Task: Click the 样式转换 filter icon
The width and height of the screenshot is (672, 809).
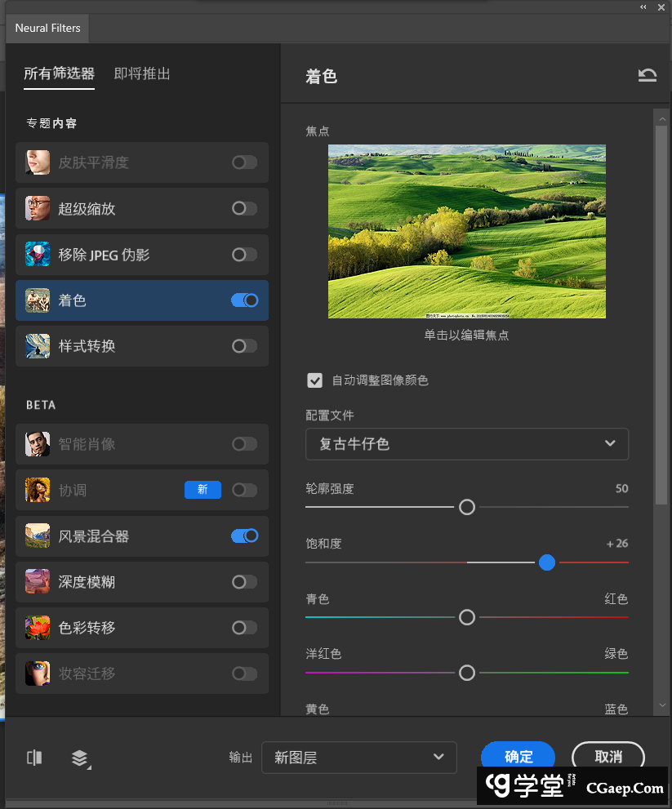Action: 38,346
